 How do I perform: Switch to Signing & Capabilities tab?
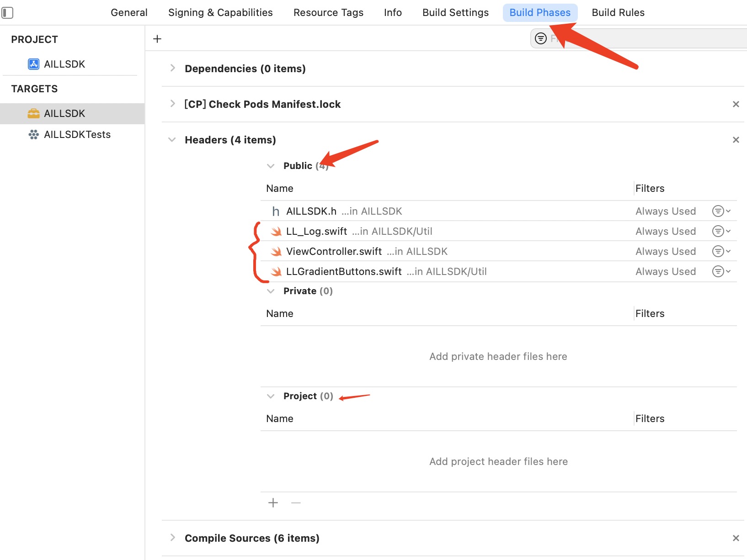pyautogui.click(x=220, y=12)
